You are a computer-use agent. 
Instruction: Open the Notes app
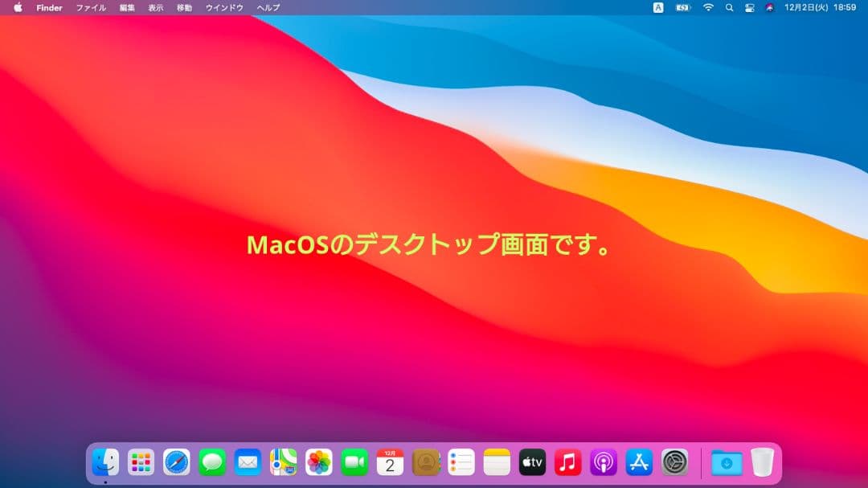point(496,462)
